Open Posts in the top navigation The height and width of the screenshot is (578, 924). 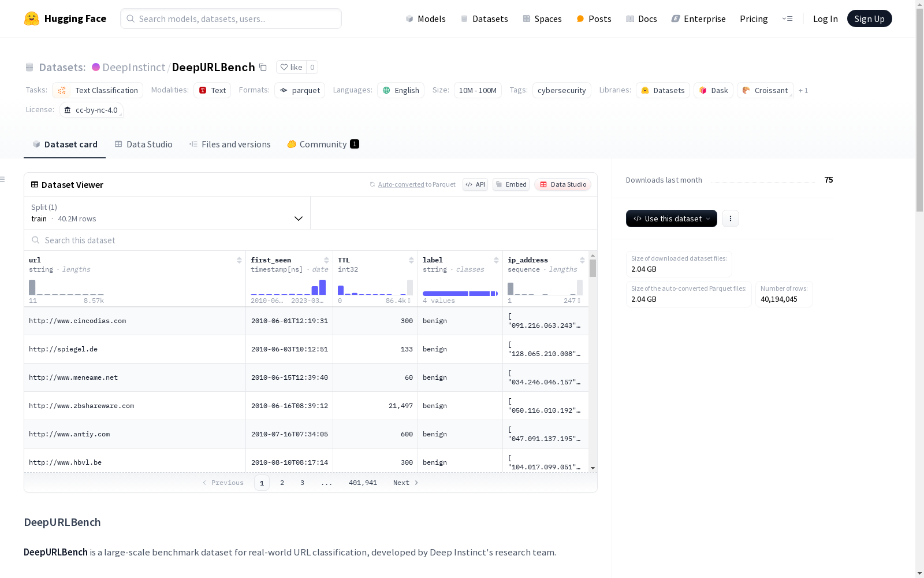pos(594,18)
